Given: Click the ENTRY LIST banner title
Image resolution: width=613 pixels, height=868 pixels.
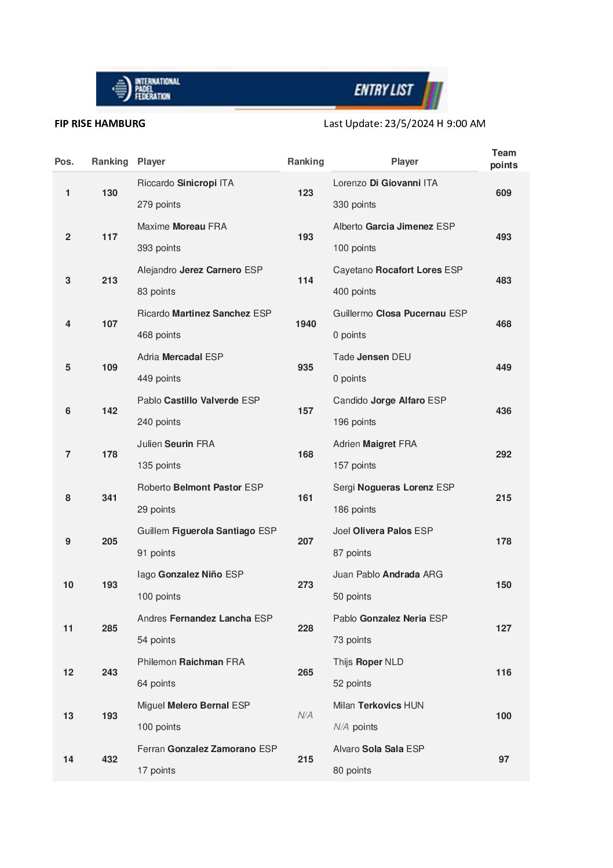Looking at the screenshot, I should pos(384,90).
